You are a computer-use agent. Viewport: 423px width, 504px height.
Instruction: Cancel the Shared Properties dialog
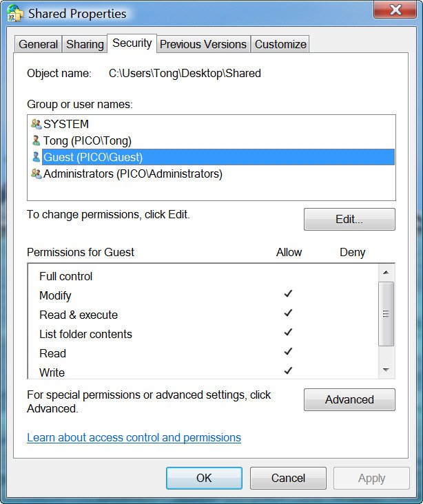288,478
